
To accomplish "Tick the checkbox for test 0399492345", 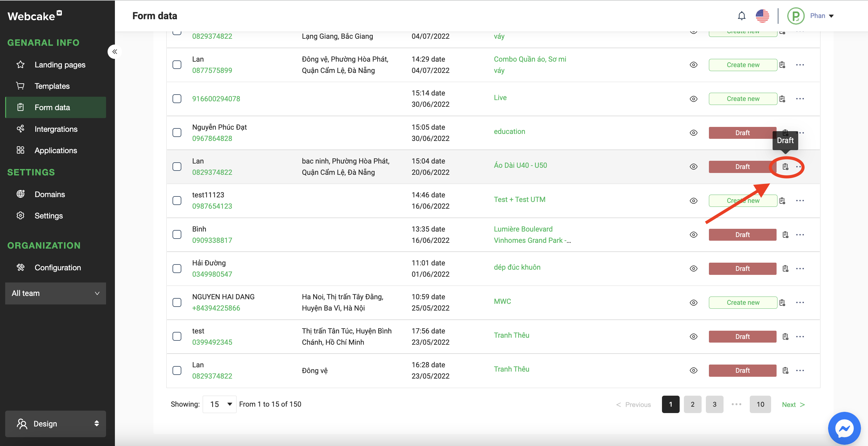I will tap(177, 337).
